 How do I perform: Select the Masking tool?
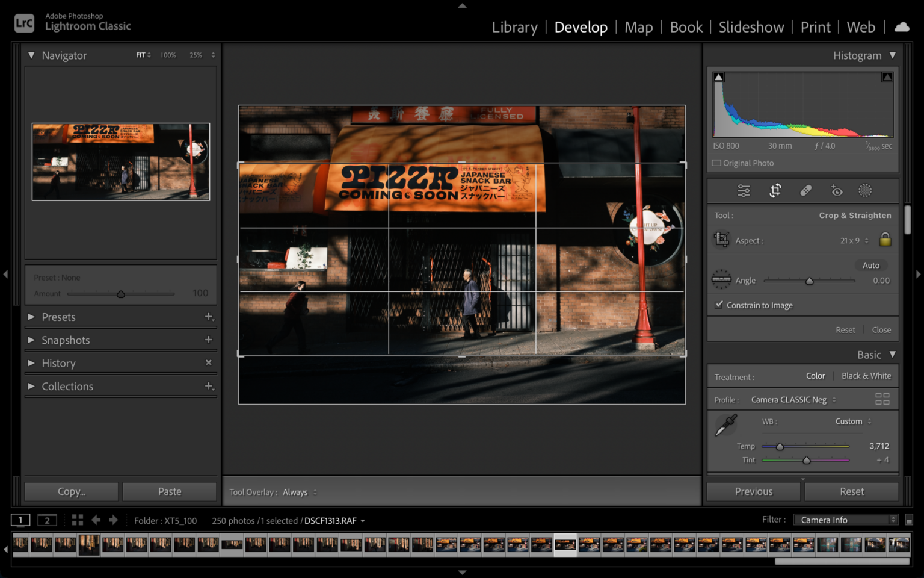866,190
